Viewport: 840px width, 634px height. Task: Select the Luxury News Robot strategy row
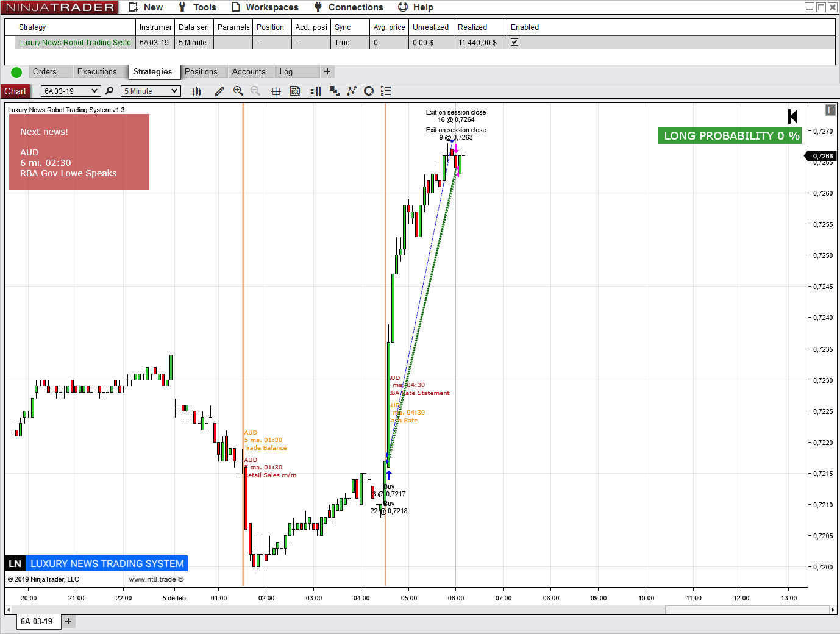419,43
